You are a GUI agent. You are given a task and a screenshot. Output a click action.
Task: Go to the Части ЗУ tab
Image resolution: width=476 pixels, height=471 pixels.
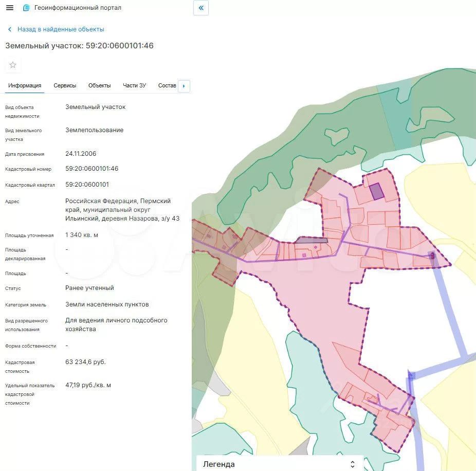pos(134,85)
